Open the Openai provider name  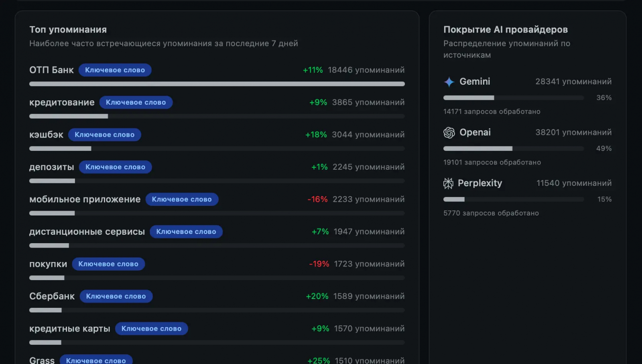click(x=475, y=132)
